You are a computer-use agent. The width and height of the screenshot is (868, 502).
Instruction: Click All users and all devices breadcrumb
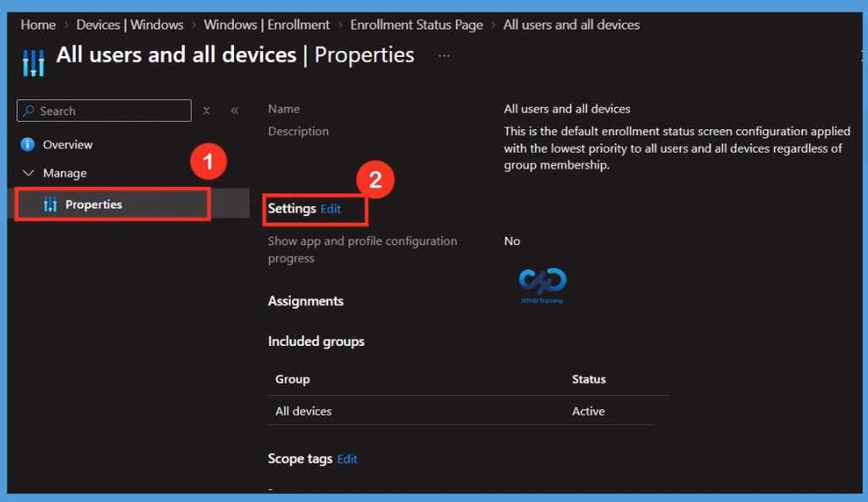(571, 25)
